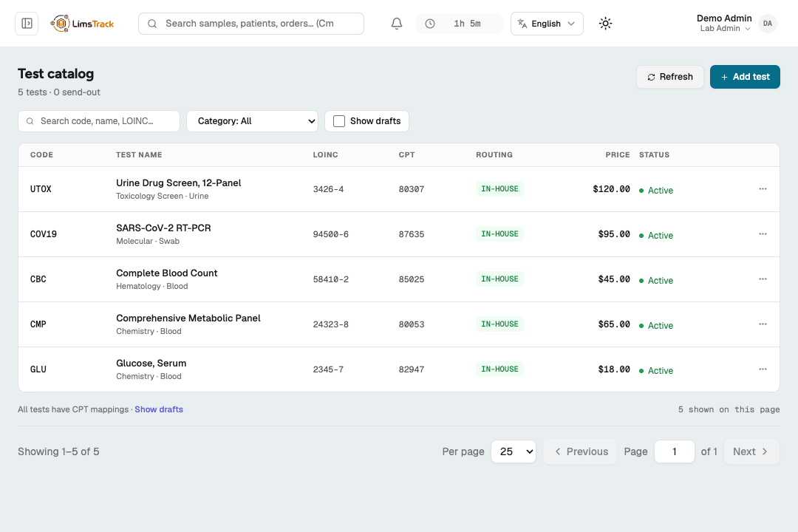Viewport: 798px width, 532px height.
Task: Expand the Category: All filter
Action: [253, 121]
